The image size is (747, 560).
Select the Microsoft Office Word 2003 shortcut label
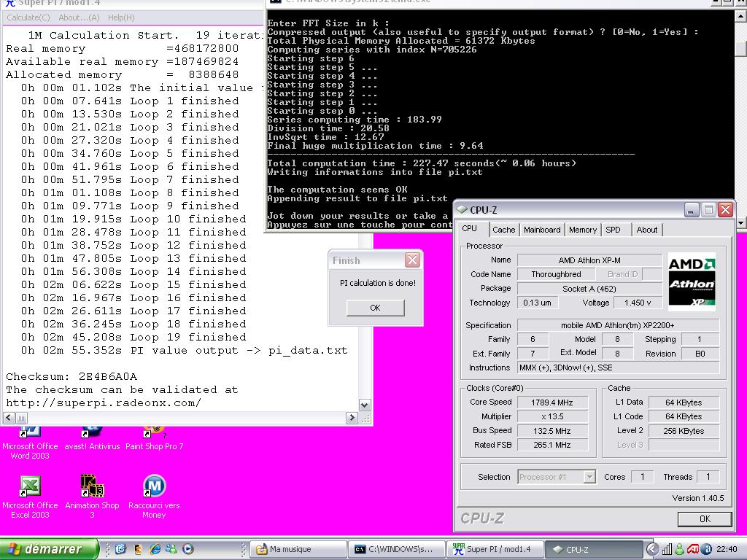click(x=30, y=451)
